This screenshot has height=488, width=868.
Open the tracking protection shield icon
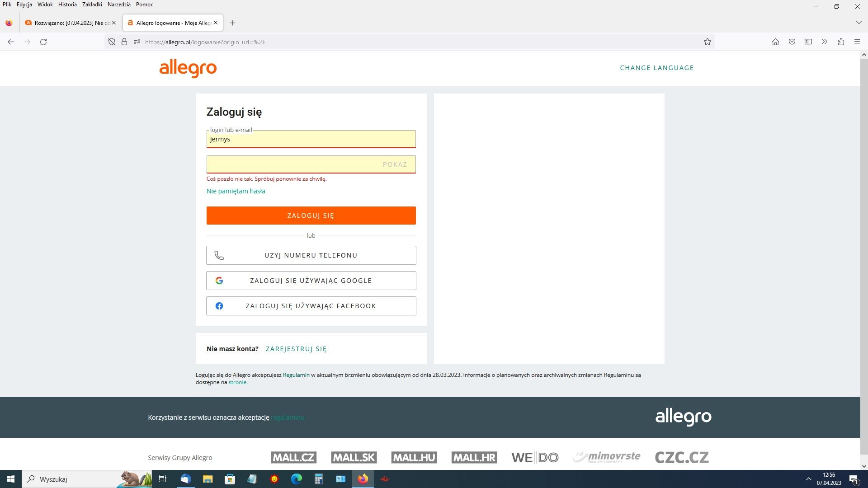(x=112, y=42)
